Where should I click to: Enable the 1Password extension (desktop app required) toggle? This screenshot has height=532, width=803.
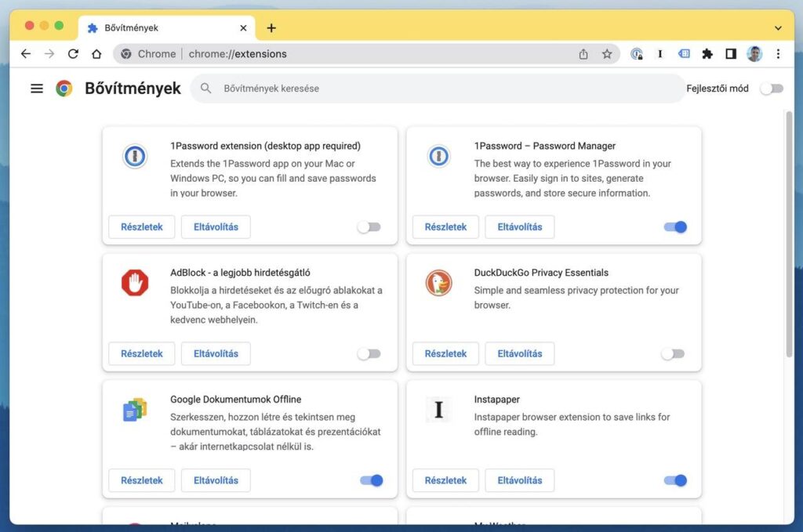[x=369, y=226]
